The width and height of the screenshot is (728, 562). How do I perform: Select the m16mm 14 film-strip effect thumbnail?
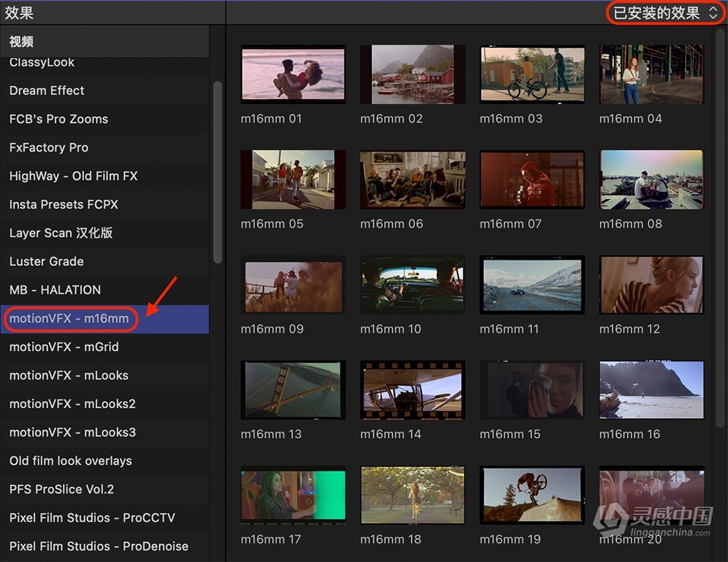tap(413, 390)
